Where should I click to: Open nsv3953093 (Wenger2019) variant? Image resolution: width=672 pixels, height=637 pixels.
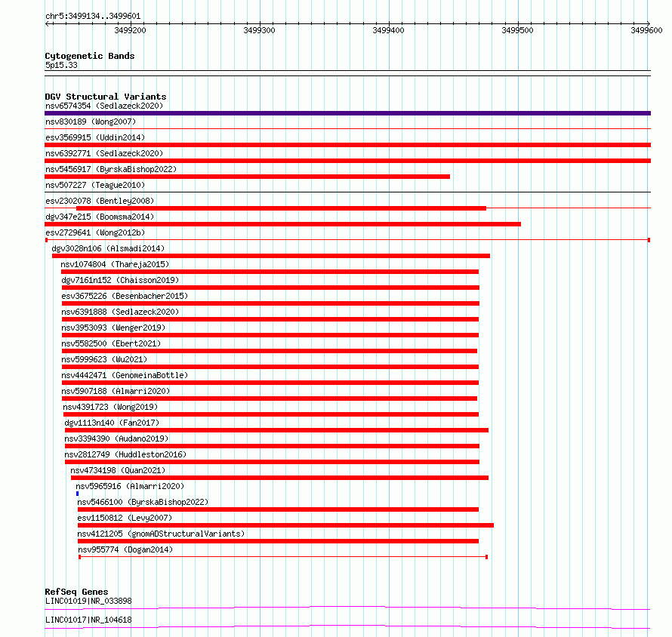tap(113, 328)
